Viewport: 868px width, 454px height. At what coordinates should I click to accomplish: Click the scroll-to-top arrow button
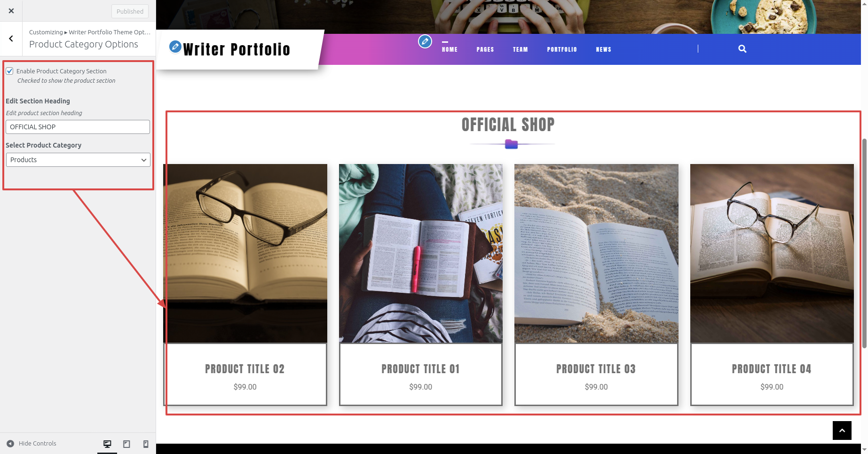point(842,431)
